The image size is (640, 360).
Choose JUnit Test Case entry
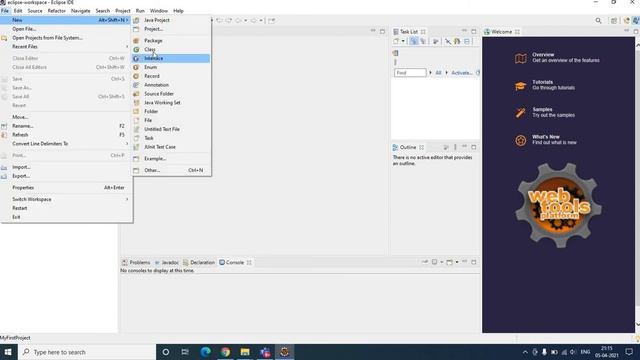pos(160,147)
